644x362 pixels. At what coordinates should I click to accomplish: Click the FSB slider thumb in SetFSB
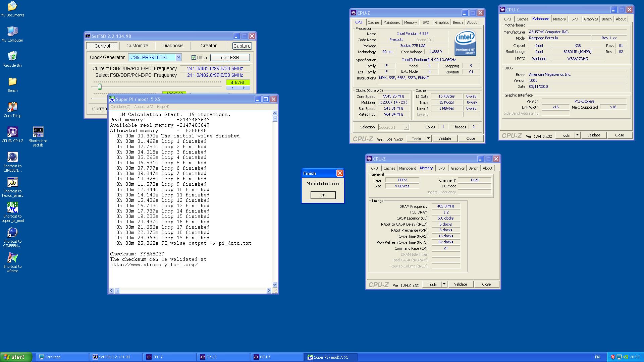coord(100,87)
